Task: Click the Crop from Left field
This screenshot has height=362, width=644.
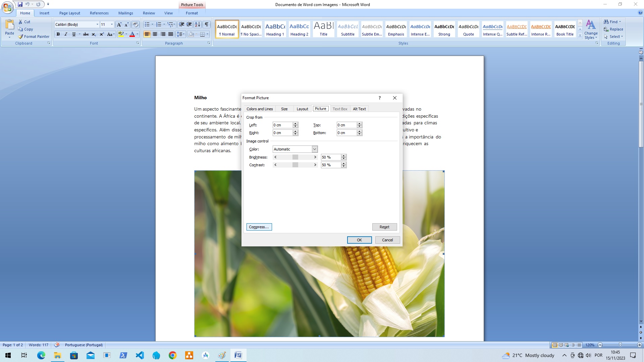Action: (282, 125)
